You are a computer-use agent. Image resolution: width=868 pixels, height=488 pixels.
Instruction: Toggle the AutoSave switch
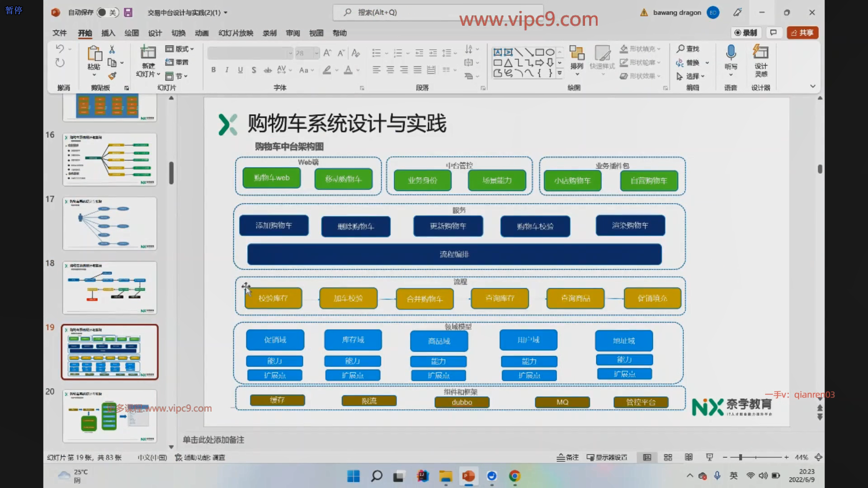click(108, 13)
